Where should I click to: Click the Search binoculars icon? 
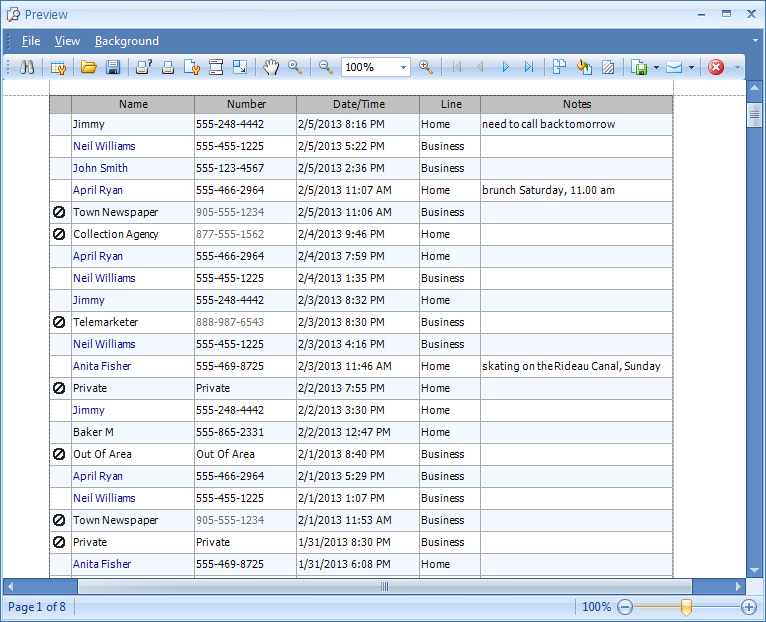tap(28, 67)
